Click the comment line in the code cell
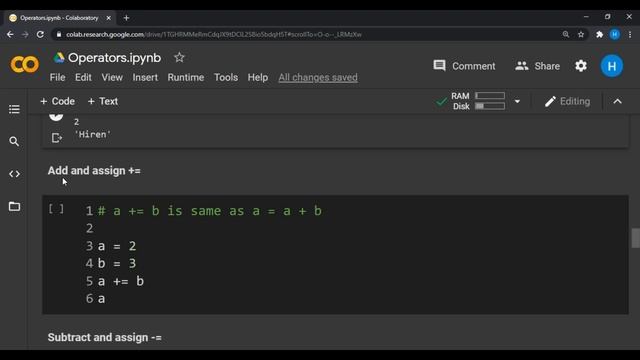This screenshot has height=360, width=640. (209, 211)
